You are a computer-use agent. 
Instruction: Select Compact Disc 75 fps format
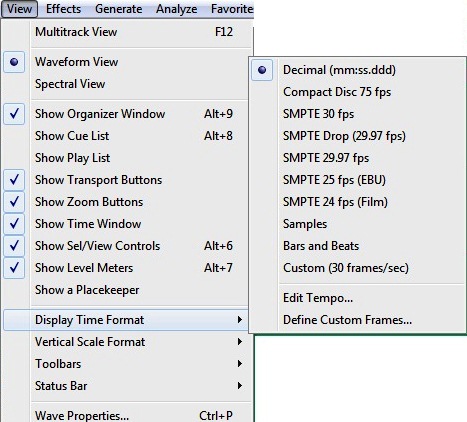point(357,92)
